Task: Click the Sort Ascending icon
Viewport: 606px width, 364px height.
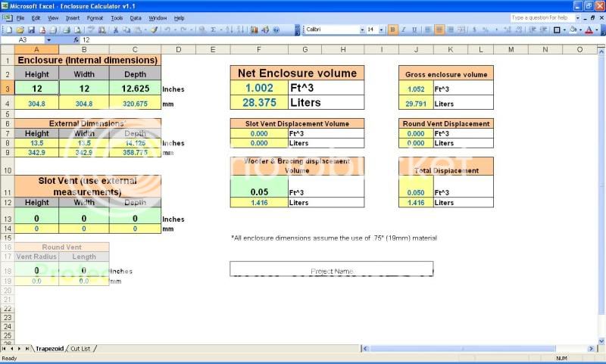Action: coord(230,30)
